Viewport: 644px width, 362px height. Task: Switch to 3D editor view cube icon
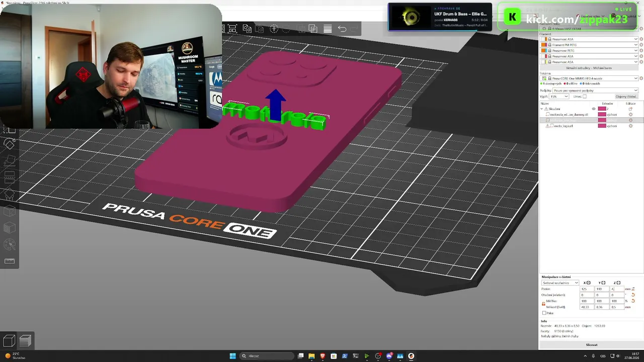[9, 341]
